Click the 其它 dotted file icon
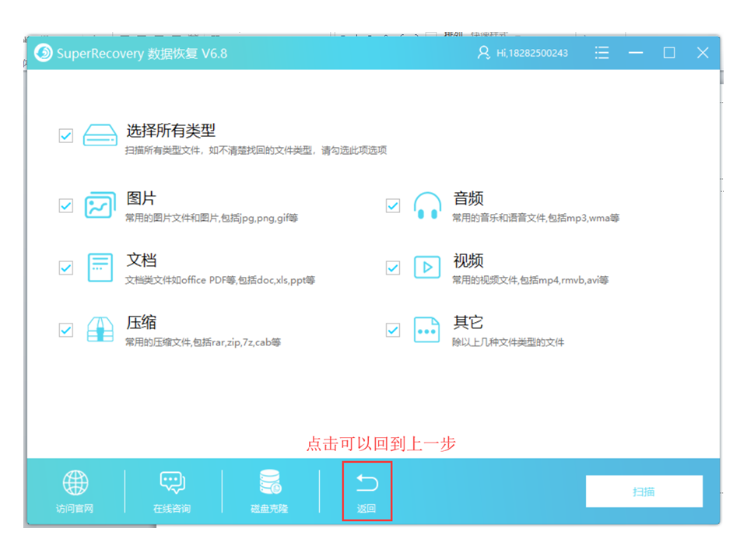This screenshot has height=560, width=747. pyautogui.click(x=427, y=330)
